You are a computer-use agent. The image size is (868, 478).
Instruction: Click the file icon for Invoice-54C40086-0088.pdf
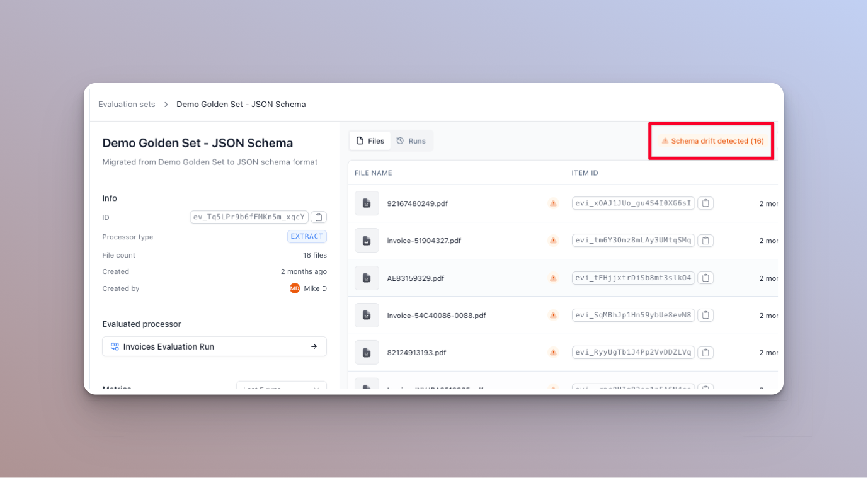click(x=367, y=316)
